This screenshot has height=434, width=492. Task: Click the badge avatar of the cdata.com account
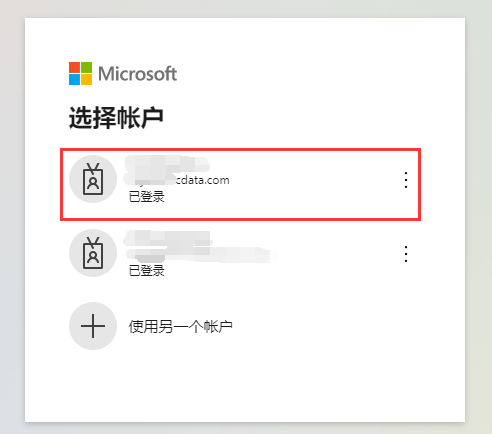click(93, 179)
